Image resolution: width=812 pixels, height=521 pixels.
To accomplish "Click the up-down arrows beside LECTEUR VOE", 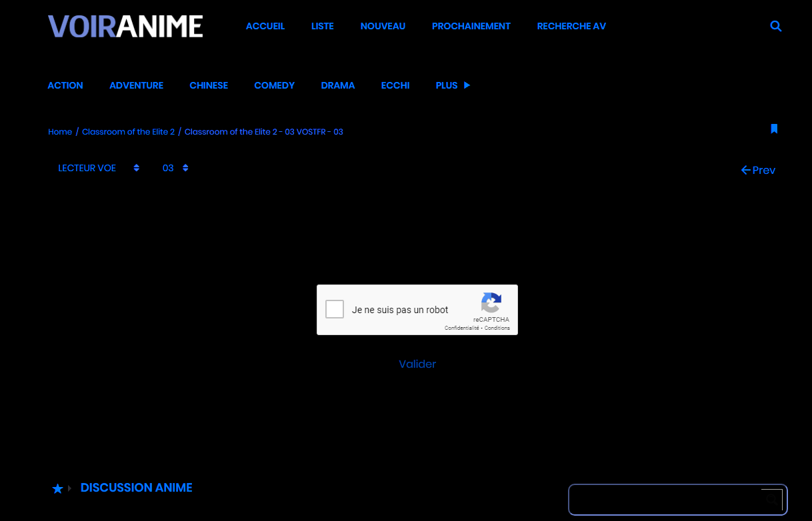I will pos(136,168).
